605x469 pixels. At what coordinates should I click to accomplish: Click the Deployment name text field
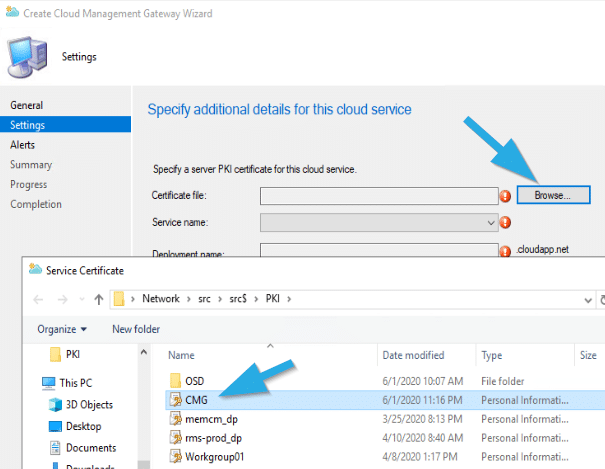point(379,252)
